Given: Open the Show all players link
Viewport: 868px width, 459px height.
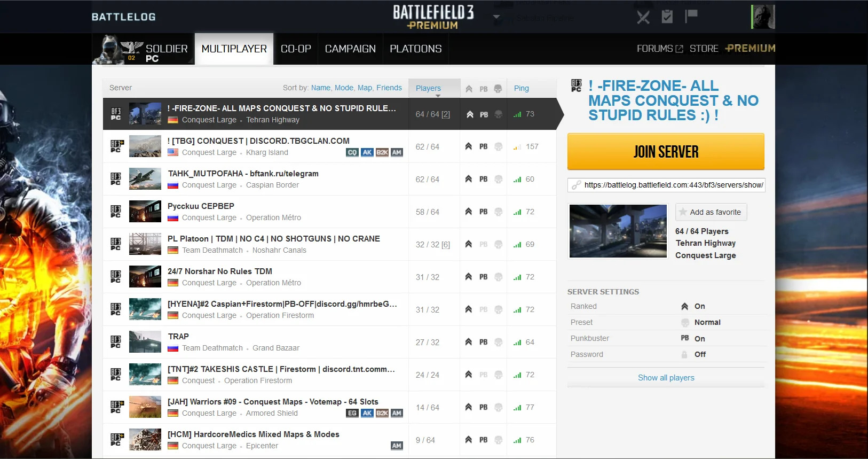Looking at the screenshot, I should pos(666,378).
